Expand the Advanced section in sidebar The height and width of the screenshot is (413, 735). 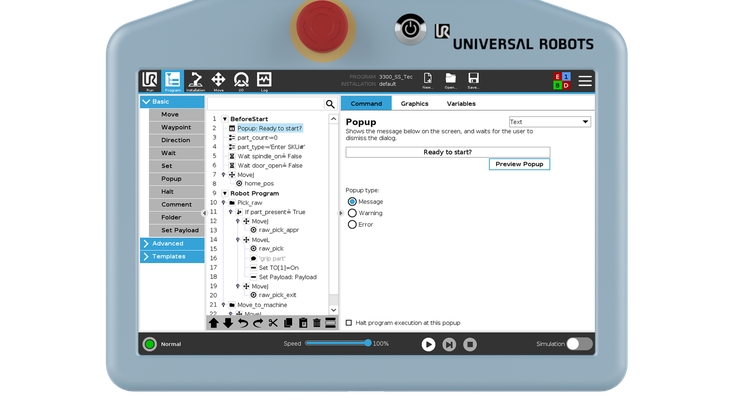[171, 243]
